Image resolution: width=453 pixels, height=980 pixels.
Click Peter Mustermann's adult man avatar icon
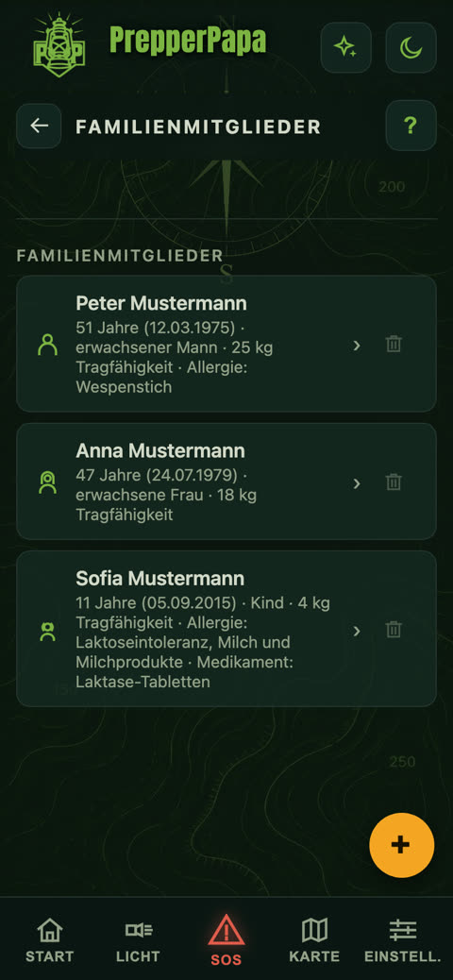[47, 345]
